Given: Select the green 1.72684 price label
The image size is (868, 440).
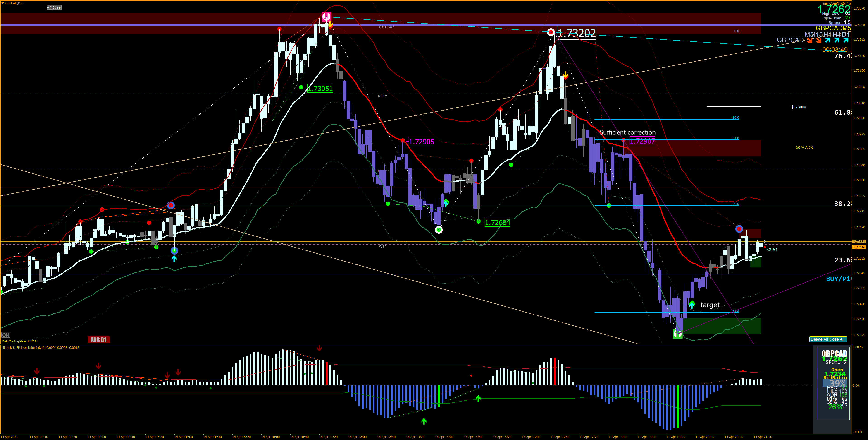Looking at the screenshot, I should click(x=497, y=223).
